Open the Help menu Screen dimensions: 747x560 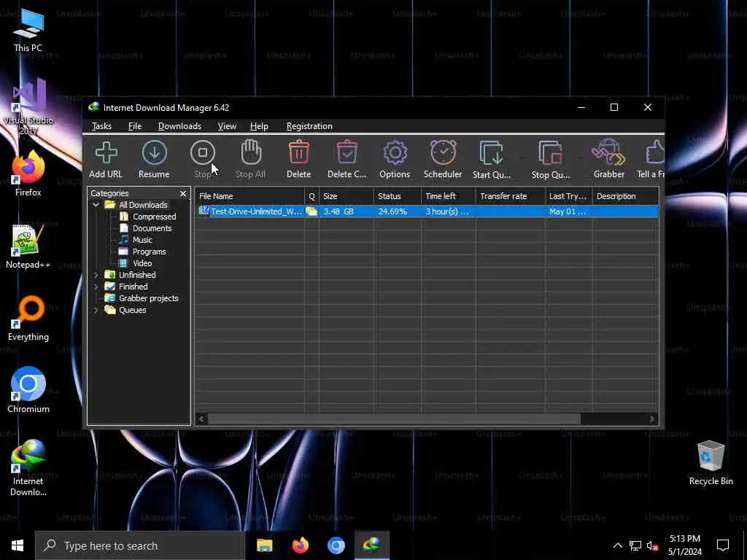click(259, 126)
